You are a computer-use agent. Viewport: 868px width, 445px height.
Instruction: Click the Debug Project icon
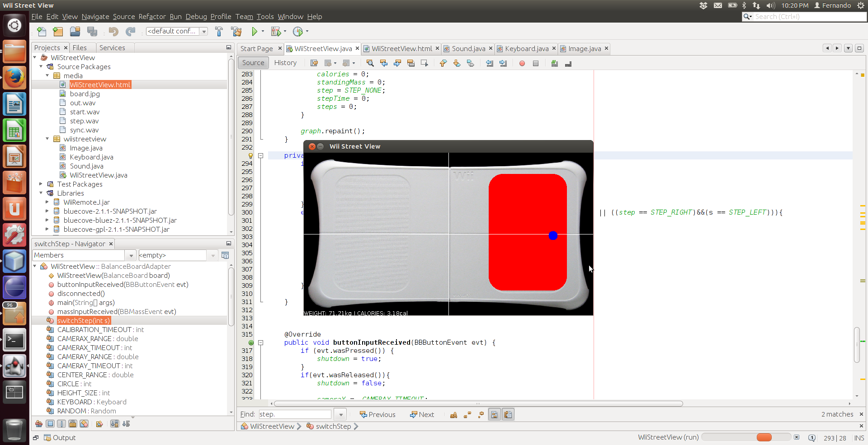pos(276,31)
